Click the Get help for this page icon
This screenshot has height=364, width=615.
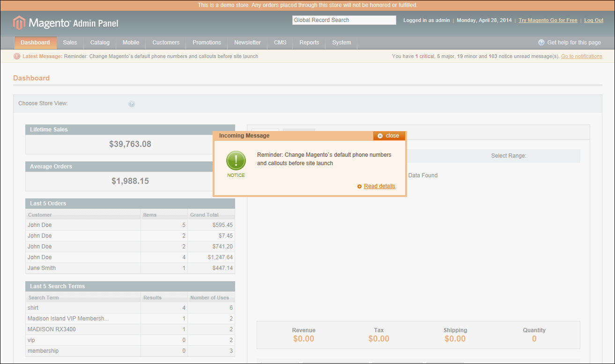[541, 42]
